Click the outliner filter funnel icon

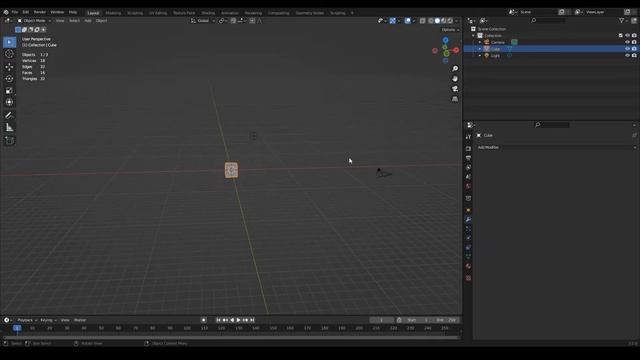[621, 20]
